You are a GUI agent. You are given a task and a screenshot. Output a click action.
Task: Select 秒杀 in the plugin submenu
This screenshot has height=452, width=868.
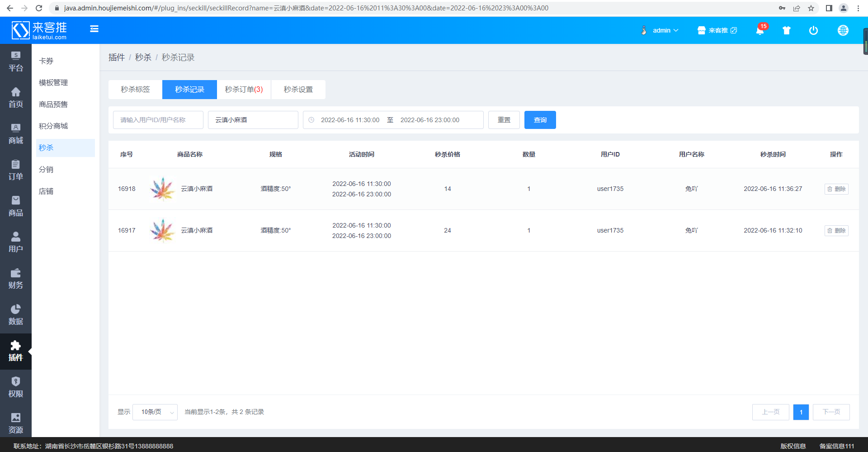pos(66,148)
